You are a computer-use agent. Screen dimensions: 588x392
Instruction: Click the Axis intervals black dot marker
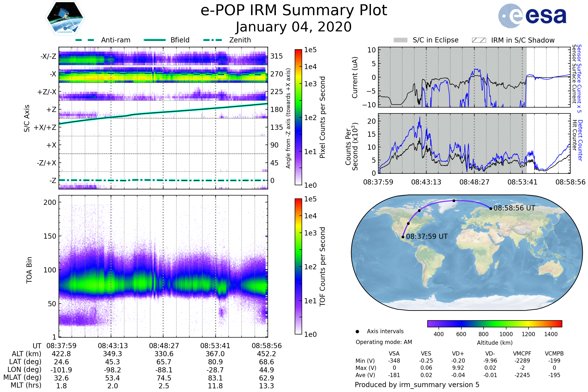357,332
